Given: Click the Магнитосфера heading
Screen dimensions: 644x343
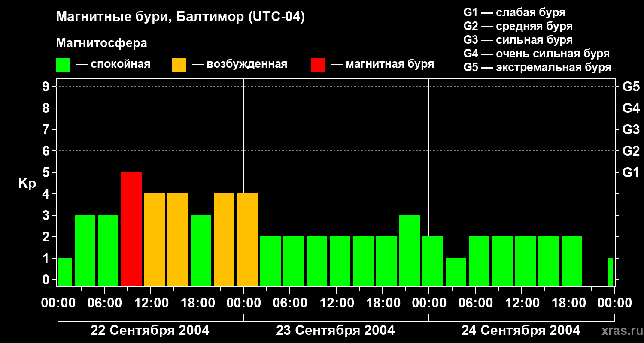Looking at the screenshot, I should pos(101,43).
